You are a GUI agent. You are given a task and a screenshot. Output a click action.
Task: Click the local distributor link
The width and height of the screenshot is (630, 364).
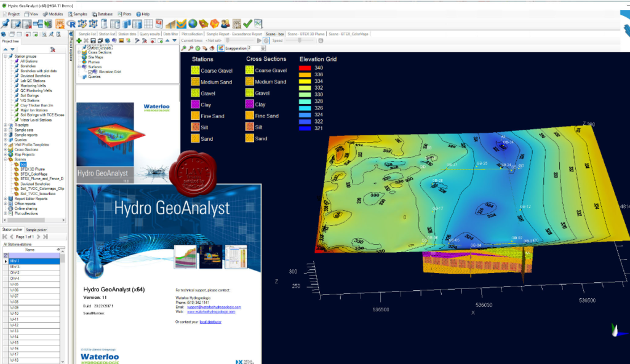(x=210, y=322)
